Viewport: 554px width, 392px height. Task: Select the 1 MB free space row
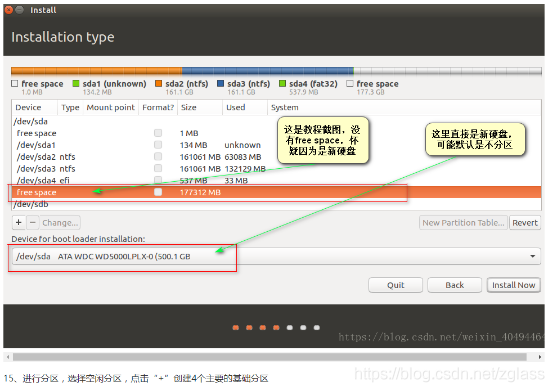pos(276,133)
